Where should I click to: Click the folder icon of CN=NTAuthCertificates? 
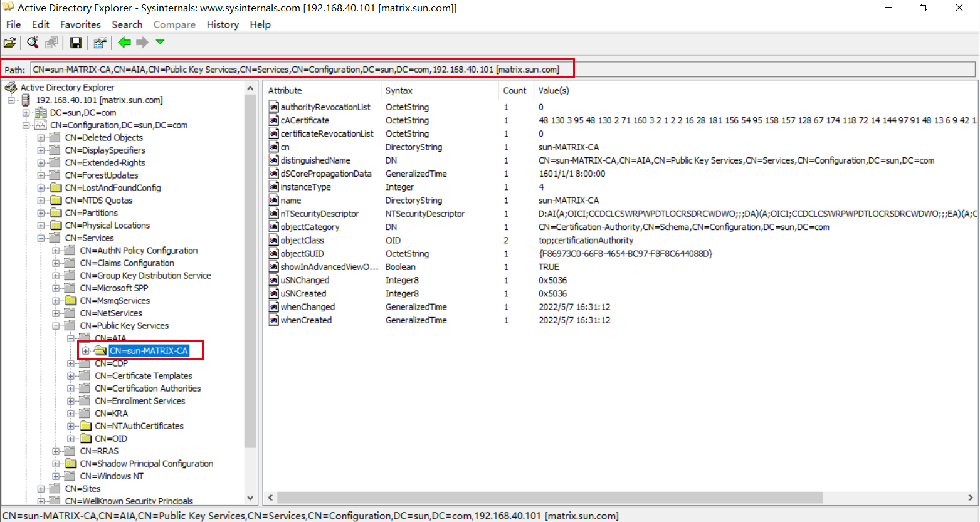86,426
